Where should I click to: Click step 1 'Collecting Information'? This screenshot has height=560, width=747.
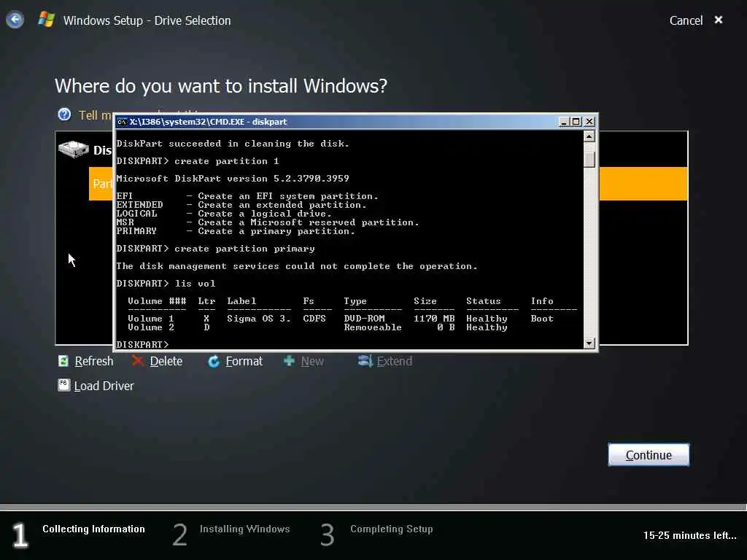click(93, 529)
